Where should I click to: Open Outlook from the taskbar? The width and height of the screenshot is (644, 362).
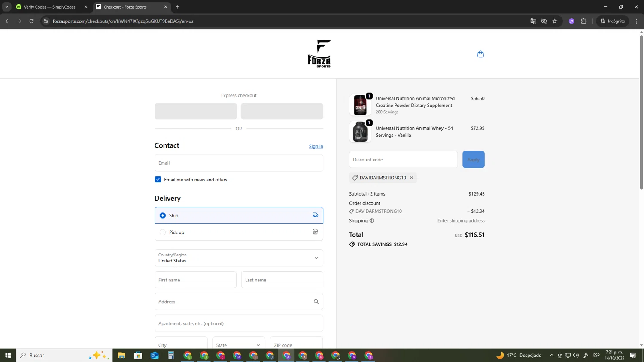tap(155, 355)
